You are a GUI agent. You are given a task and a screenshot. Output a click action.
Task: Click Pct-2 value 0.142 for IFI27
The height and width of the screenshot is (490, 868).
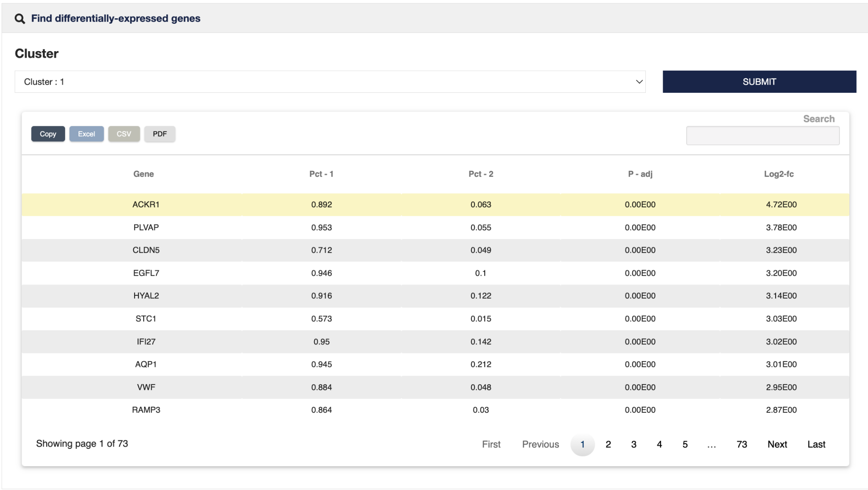[x=481, y=342]
